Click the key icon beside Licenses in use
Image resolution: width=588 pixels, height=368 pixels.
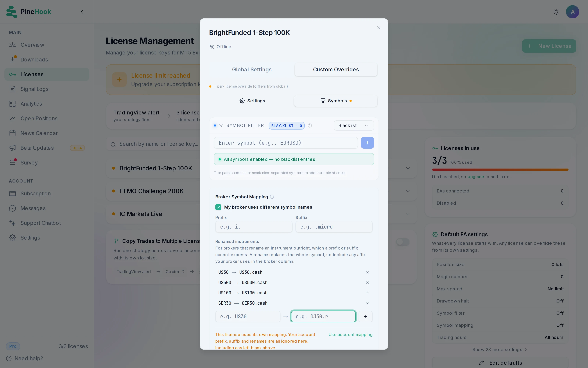click(x=435, y=148)
